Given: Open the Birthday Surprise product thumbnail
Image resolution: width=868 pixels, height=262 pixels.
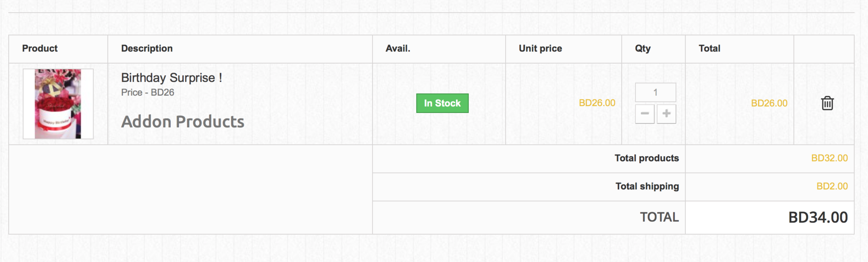Looking at the screenshot, I should click(58, 104).
